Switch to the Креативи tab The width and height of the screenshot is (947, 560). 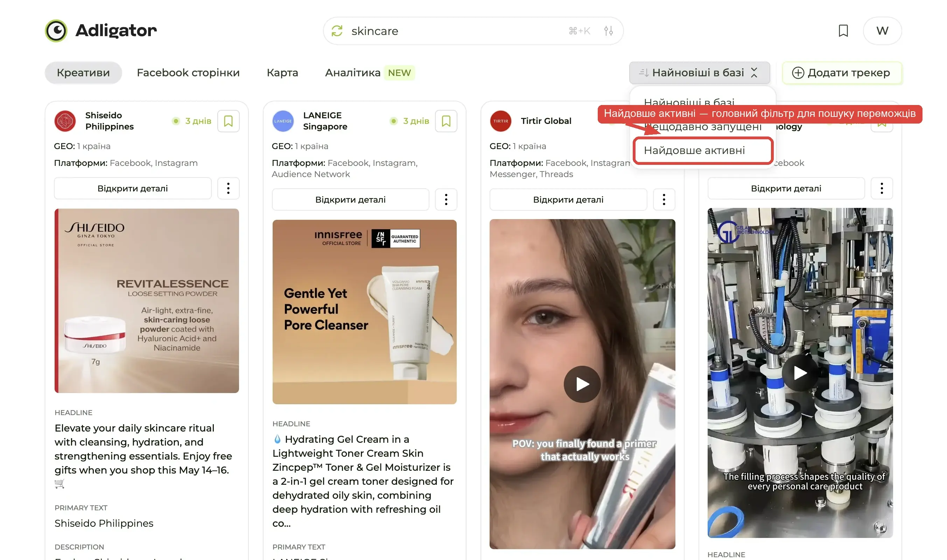click(x=83, y=72)
